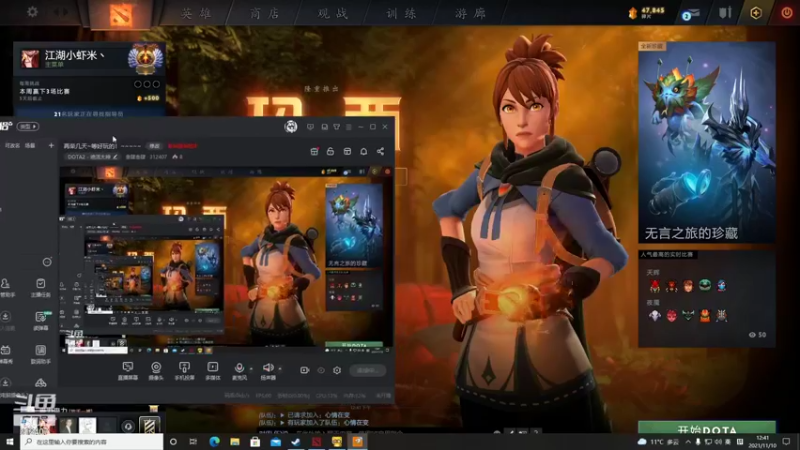
Task: Click the greyed start streaming button
Action: click(x=367, y=370)
